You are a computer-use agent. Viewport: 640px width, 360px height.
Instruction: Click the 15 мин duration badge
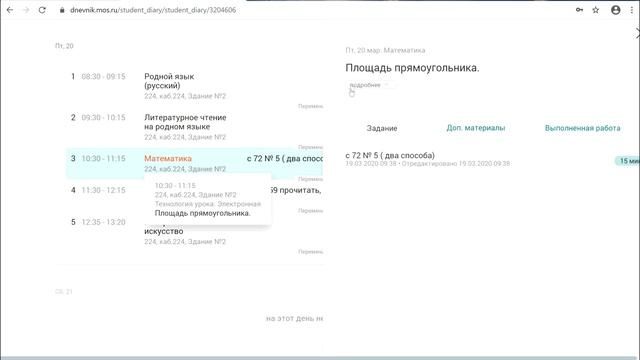[x=627, y=161]
